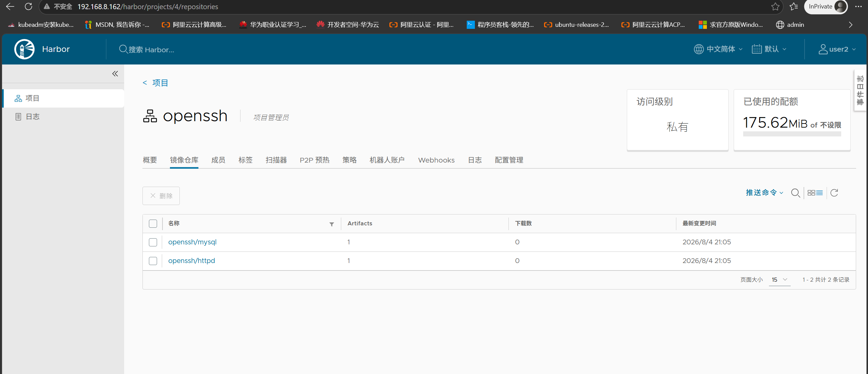Open the openssh/mysql repository link
This screenshot has height=374, width=868.
[x=192, y=242]
